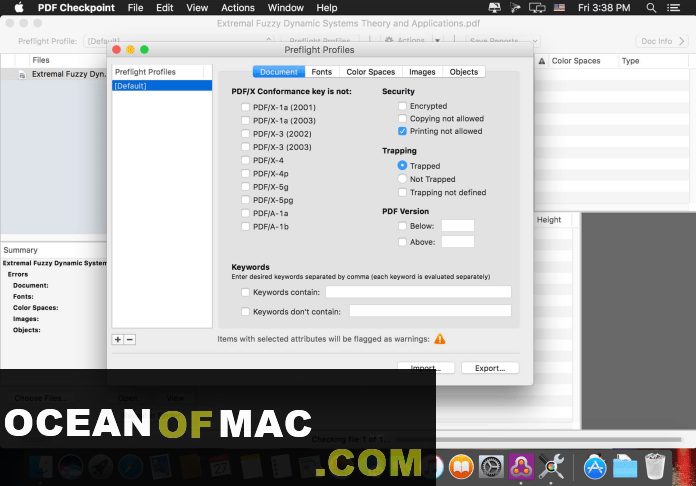Open the Actions dropdown arrow in toolbar
This screenshot has height=486, width=696.
coord(437,40)
